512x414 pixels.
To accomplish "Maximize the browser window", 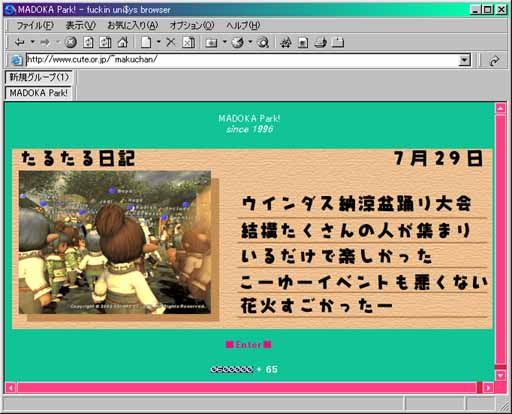I will tap(488, 10).
